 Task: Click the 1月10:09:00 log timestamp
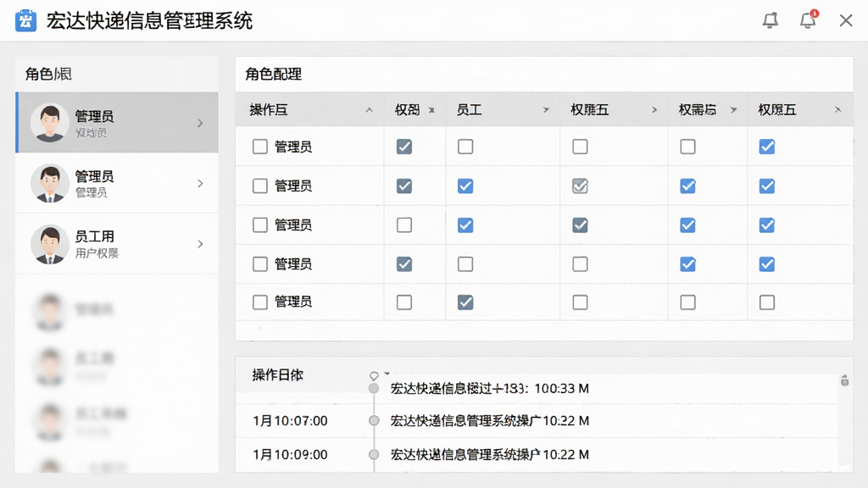290,454
